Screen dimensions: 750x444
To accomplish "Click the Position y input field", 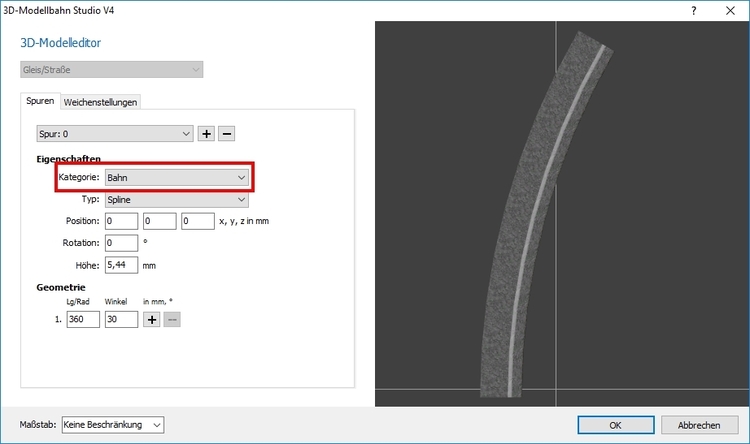I will pos(160,221).
